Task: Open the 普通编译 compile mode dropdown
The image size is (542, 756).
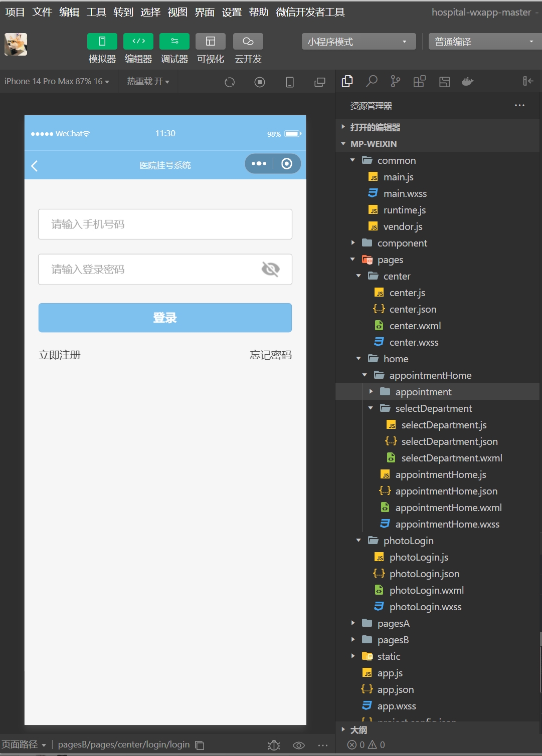Action: click(x=485, y=42)
